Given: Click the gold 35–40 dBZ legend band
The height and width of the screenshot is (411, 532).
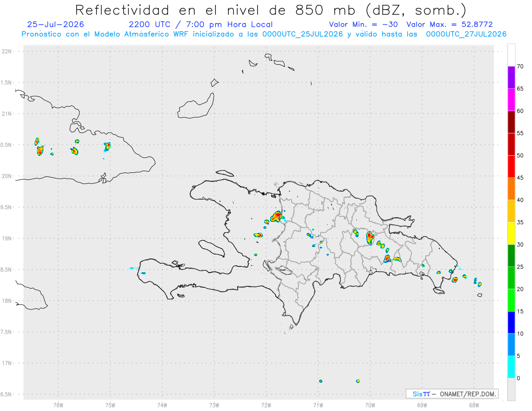Looking at the screenshot, I should [x=511, y=211].
